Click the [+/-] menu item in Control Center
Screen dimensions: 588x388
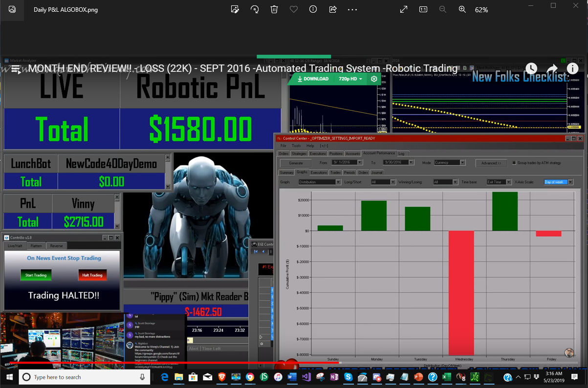(x=325, y=146)
